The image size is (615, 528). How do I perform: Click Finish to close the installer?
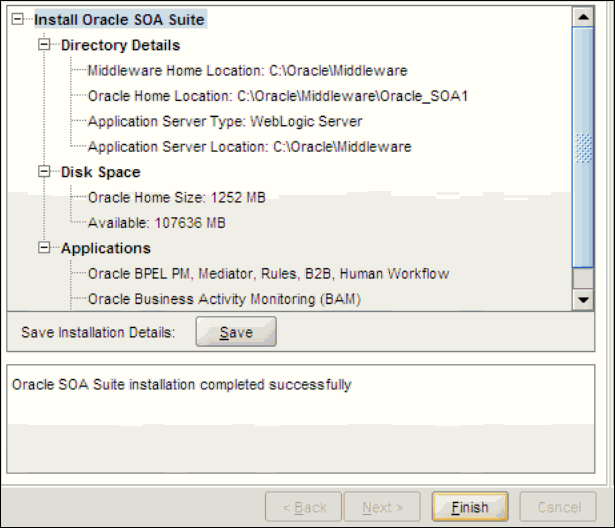pos(469,507)
